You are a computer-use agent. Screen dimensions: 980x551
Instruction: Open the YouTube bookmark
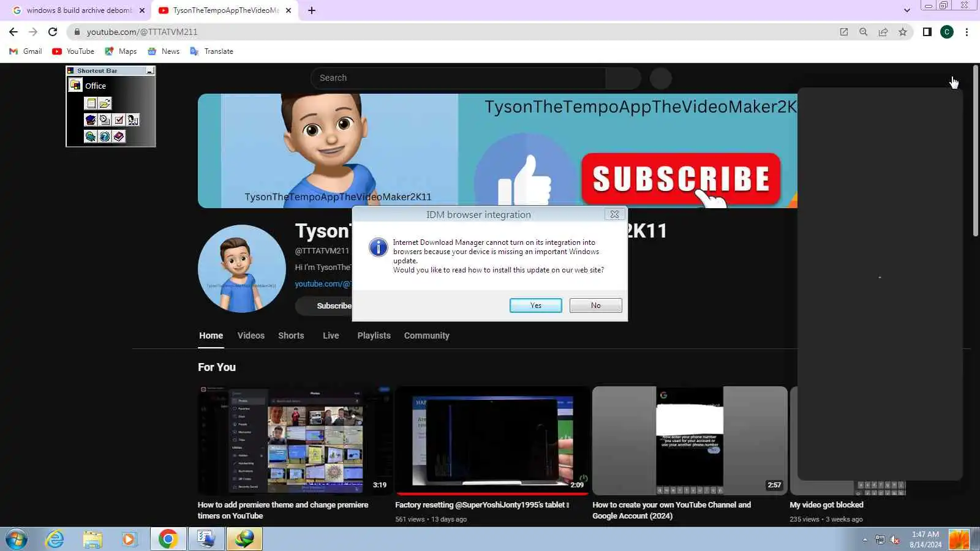(x=73, y=51)
